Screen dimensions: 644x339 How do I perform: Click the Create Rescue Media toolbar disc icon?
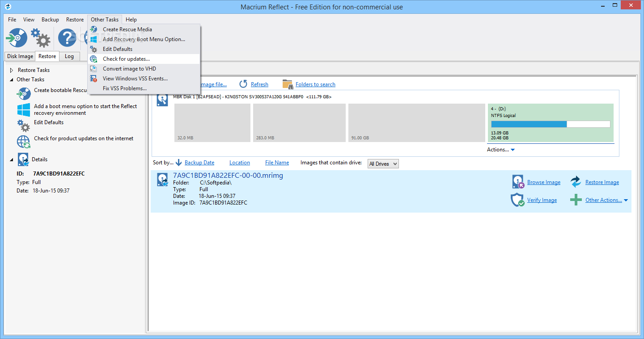point(17,38)
